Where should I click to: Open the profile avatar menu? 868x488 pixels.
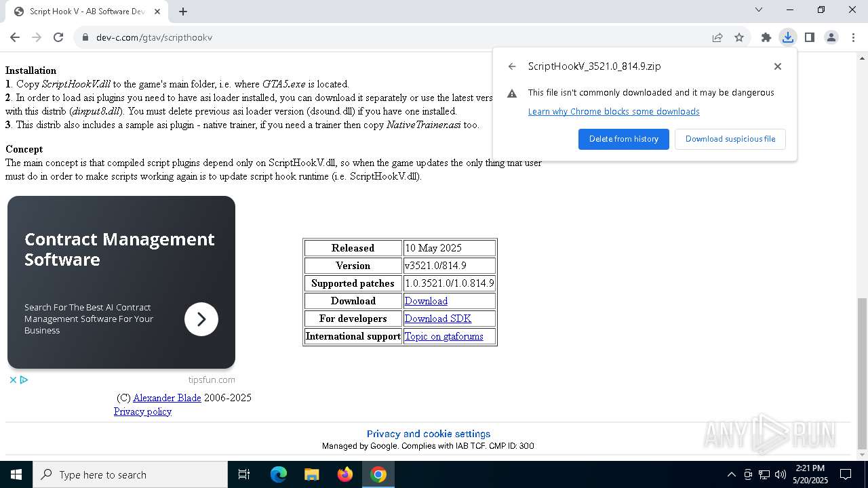(831, 37)
